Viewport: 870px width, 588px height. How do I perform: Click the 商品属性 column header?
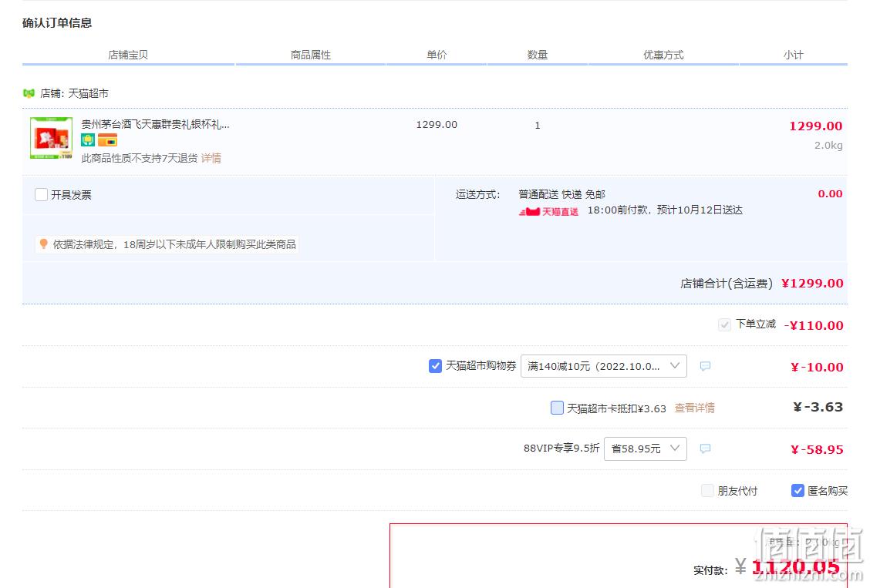(x=311, y=55)
